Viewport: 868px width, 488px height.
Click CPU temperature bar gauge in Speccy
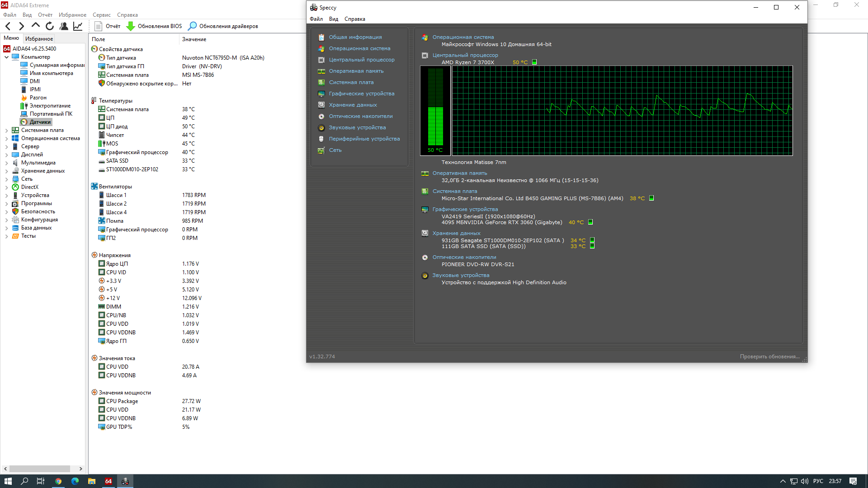click(435, 111)
